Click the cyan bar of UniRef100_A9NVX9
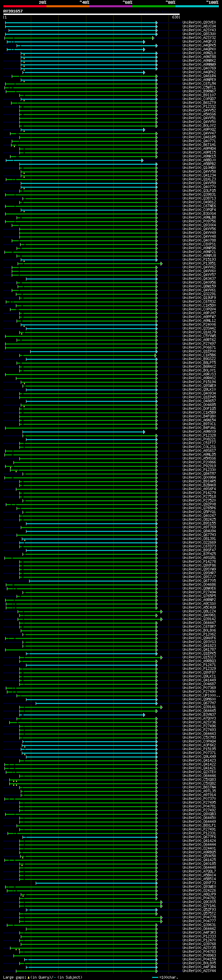The height and width of the screenshot is (980, 222). pos(84,432)
